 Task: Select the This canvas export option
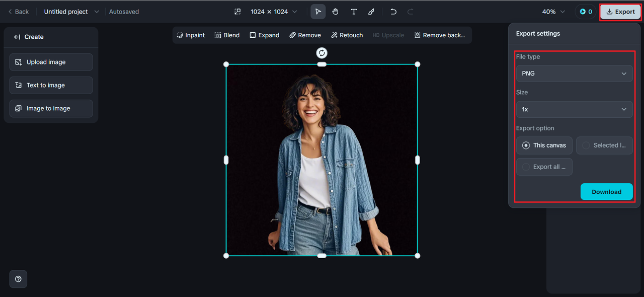coord(544,145)
